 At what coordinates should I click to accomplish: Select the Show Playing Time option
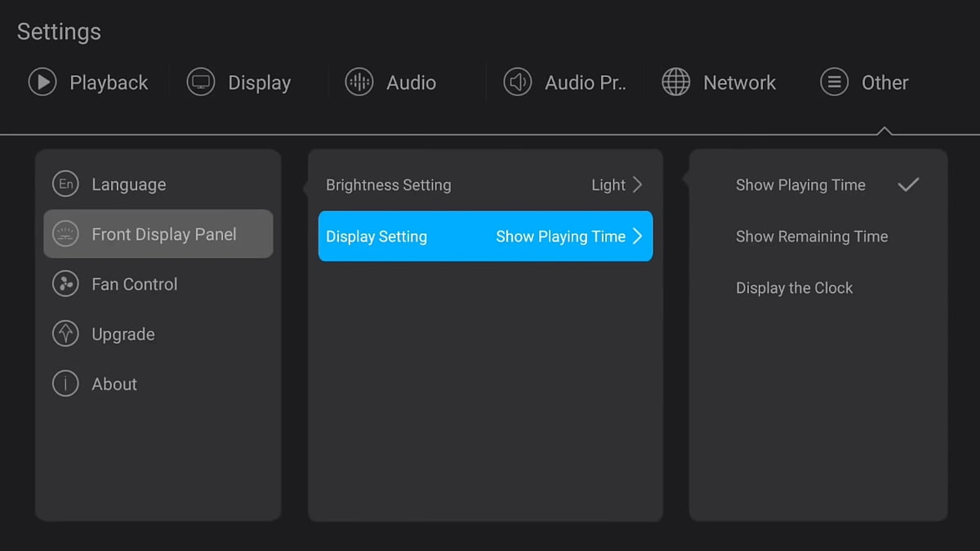tap(800, 185)
